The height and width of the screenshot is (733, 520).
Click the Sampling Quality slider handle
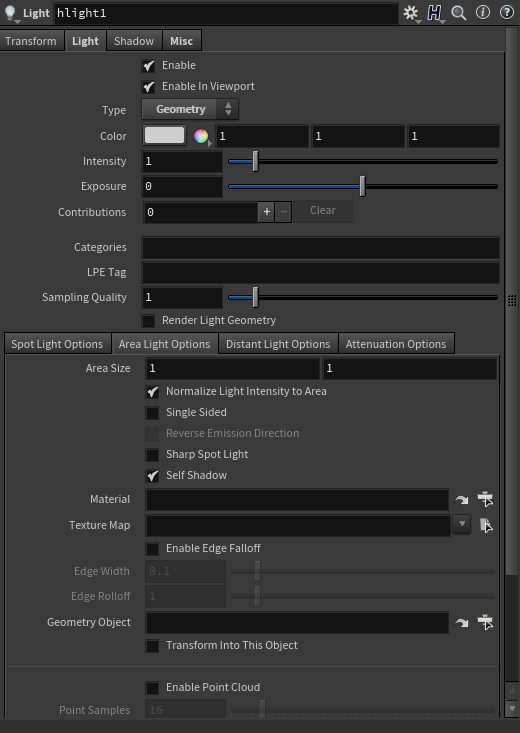(255, 297)
